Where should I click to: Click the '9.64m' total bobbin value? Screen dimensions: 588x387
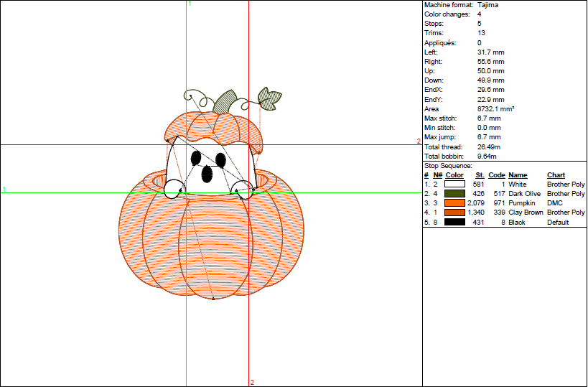coord(487,156)
